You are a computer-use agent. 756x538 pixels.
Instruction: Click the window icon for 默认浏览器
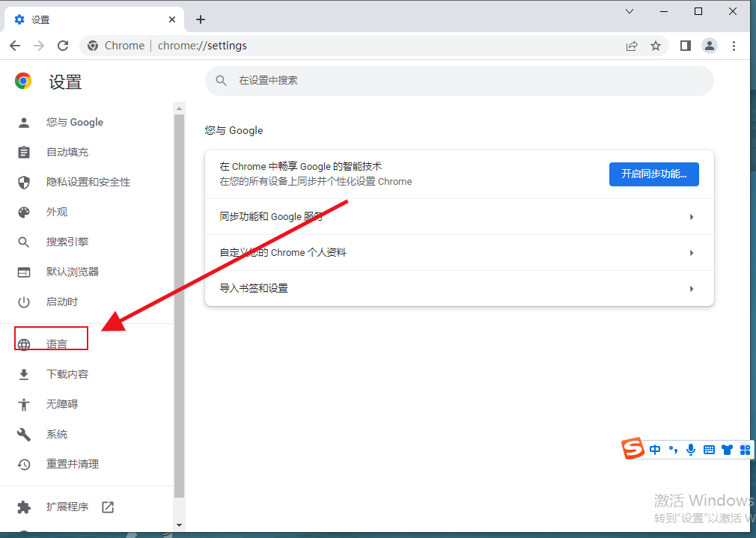pyautogui.click(x=24, y=272)
